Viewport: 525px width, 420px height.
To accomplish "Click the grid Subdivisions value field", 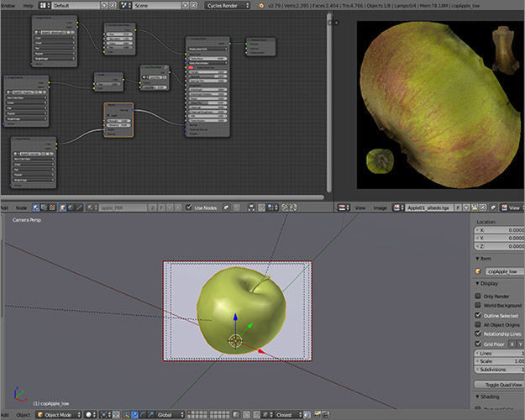I will [499, 370].
